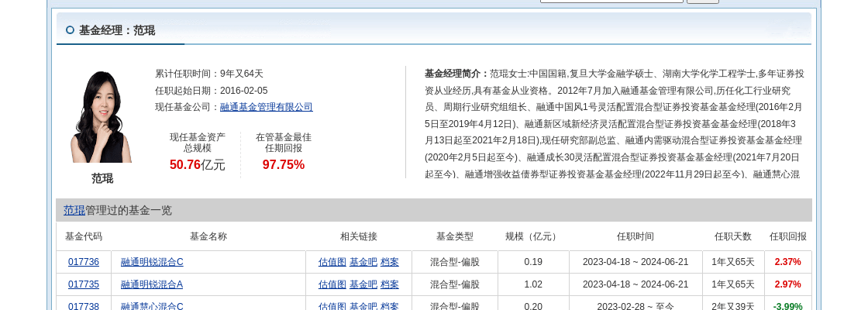The image size is (868, 310).
Task: Open 档案 for 融通明锐混合C
Action: tap(390, 262)
